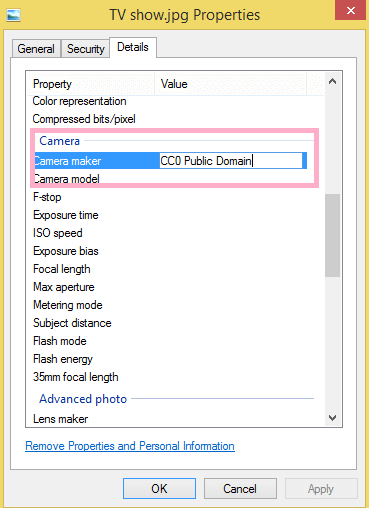The image size is (369, 508).
Task: Open the Security tab
Action: (x=86, y=49)
